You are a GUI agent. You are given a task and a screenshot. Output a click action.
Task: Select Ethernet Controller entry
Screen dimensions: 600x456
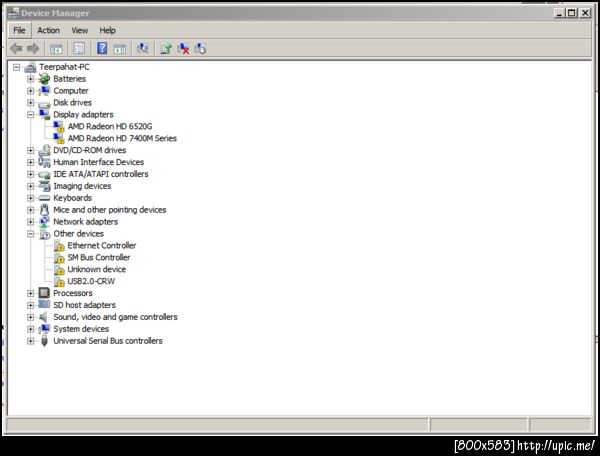click(102, 245)
